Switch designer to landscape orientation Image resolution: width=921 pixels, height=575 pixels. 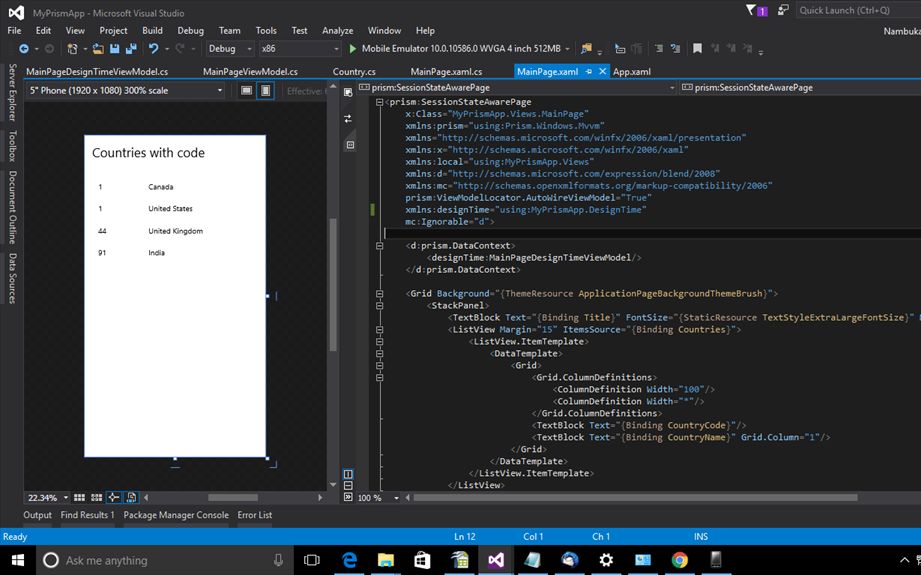[x=246, y=91]
